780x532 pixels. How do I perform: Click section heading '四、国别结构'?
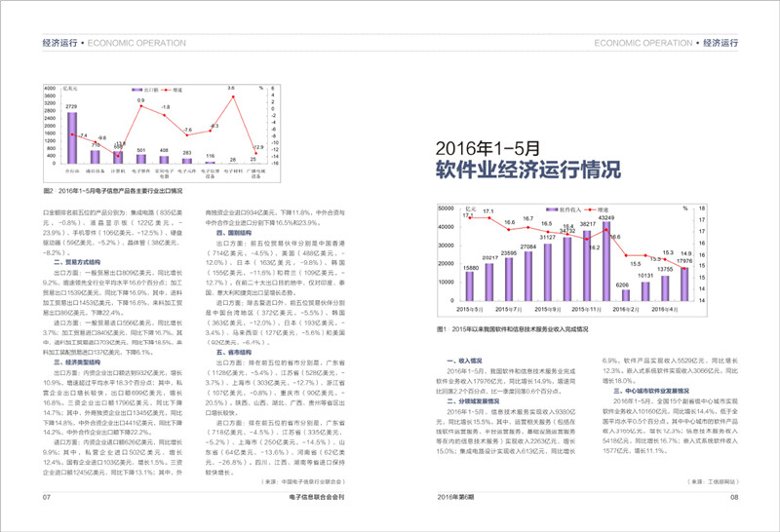234,233
